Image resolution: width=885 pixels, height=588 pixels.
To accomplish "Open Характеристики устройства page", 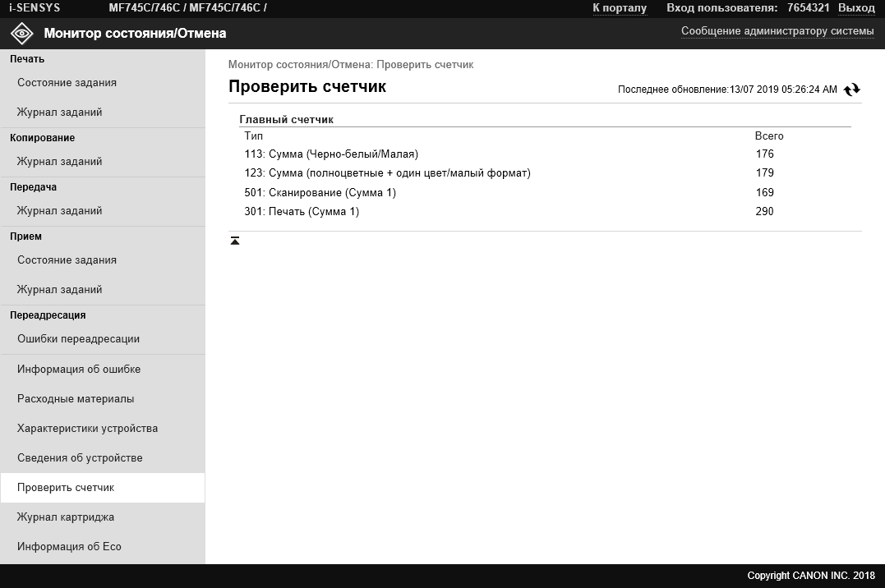I will tap(87, 429).
